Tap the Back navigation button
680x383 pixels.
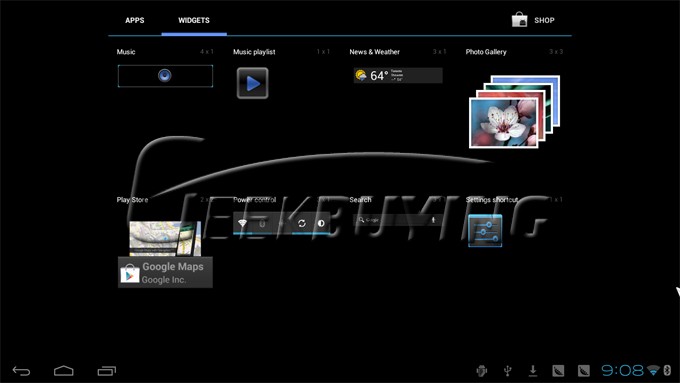click(x=21, y=371)
